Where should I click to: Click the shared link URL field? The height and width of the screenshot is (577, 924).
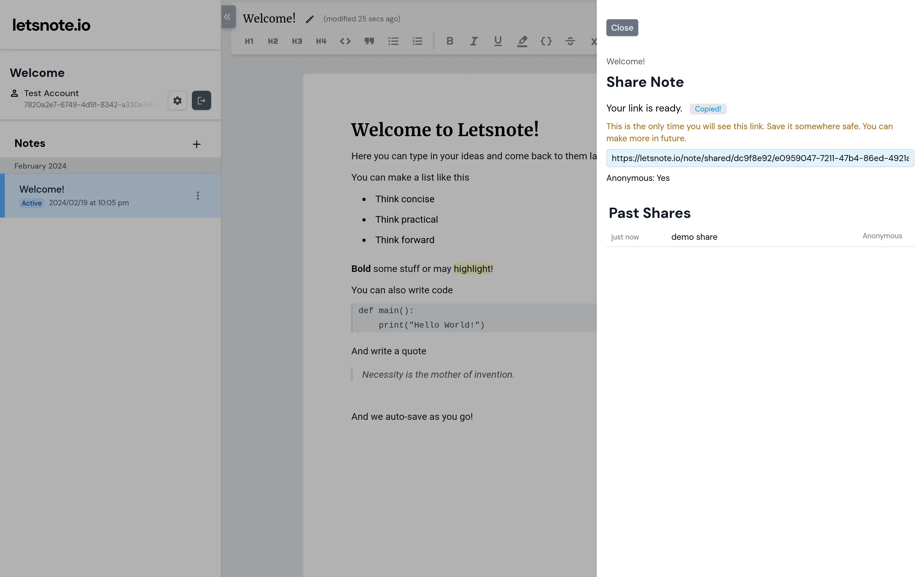759,158
